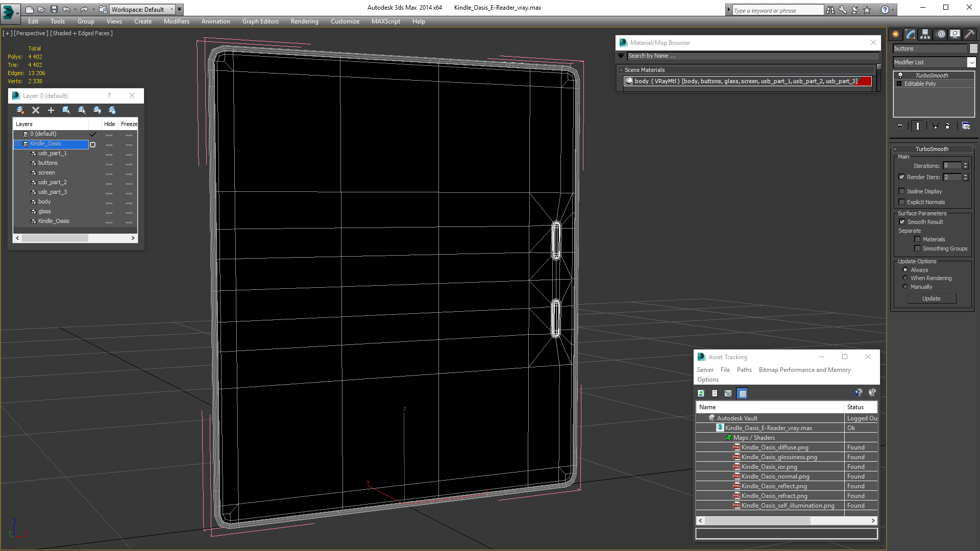Open the Modifiers menu
This screenshot has width=980, height=551.
[x=177, y=21]
